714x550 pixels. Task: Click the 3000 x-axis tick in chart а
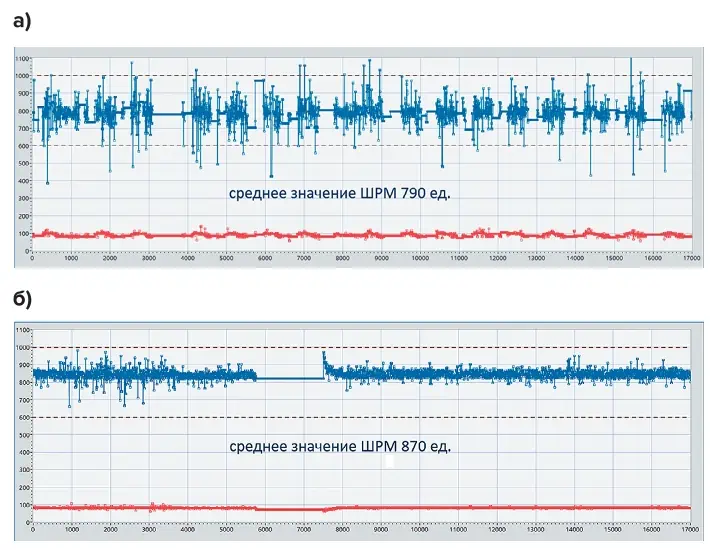point(149,258)
